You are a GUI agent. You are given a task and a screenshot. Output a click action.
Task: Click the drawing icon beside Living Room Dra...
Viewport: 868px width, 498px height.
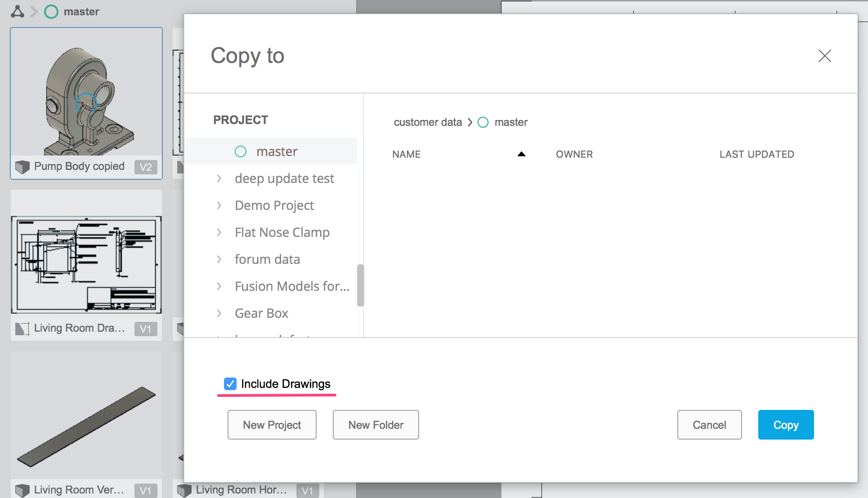(22, 329)
